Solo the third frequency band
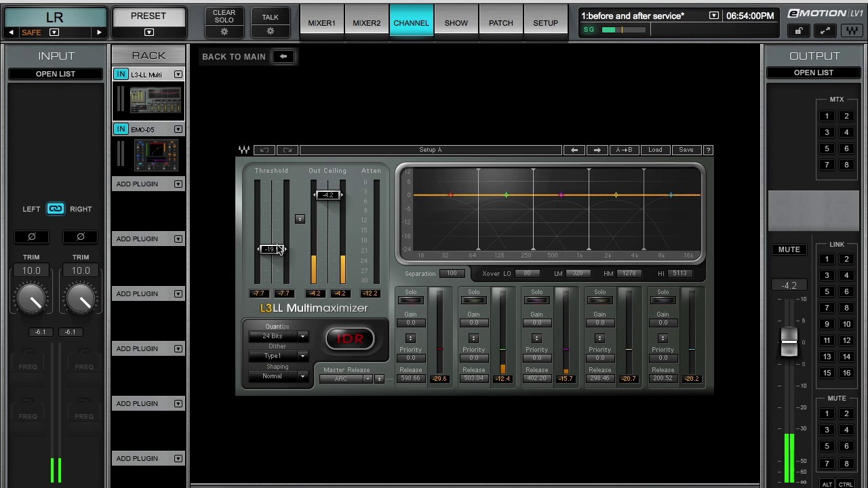The height and width of the screenshot is (488, 868). pos(536,300)
